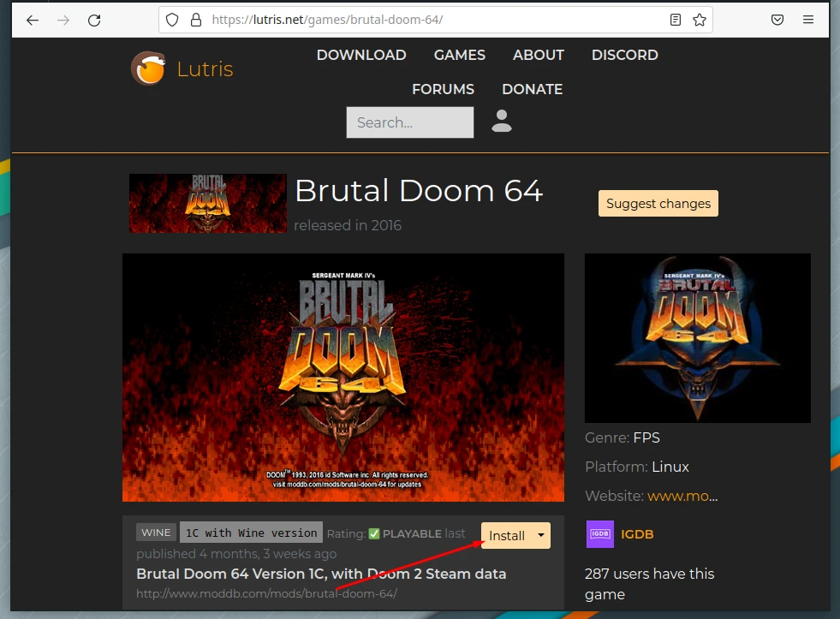Open the ABOUT menu item

(539, 55)
